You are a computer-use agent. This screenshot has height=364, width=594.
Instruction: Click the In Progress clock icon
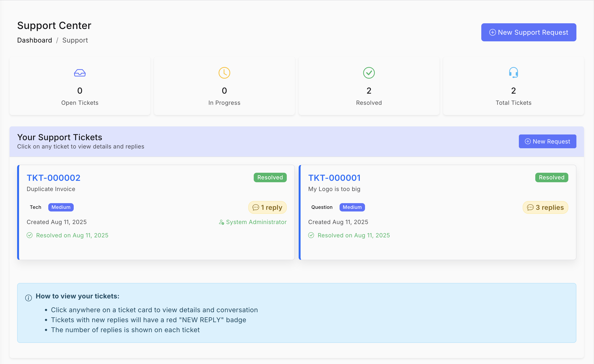click(224, 73)
